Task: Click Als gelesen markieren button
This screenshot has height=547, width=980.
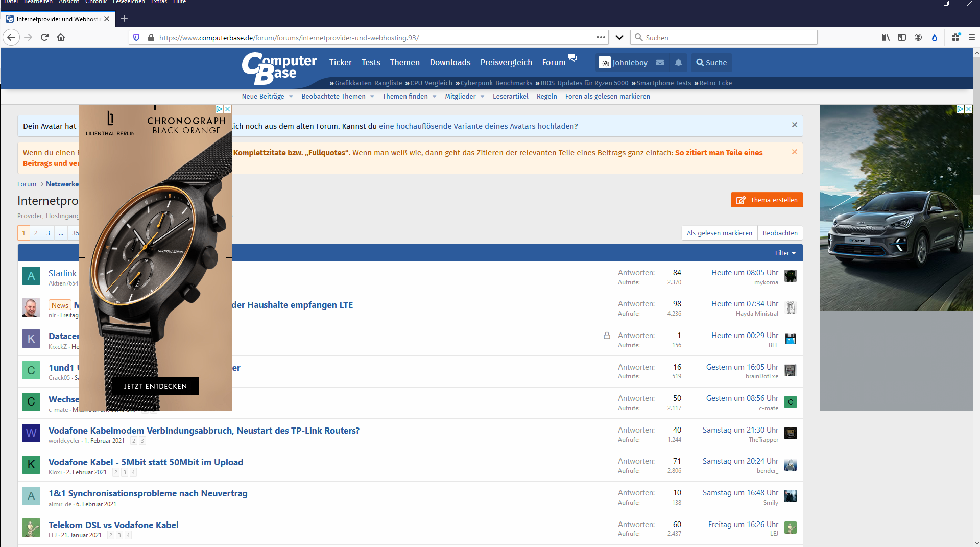Action: (719, 233)
